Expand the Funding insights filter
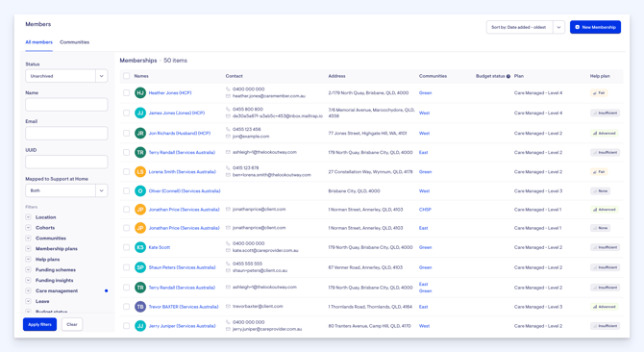Viewport: 644px width, 352px height. coord(28,280)
